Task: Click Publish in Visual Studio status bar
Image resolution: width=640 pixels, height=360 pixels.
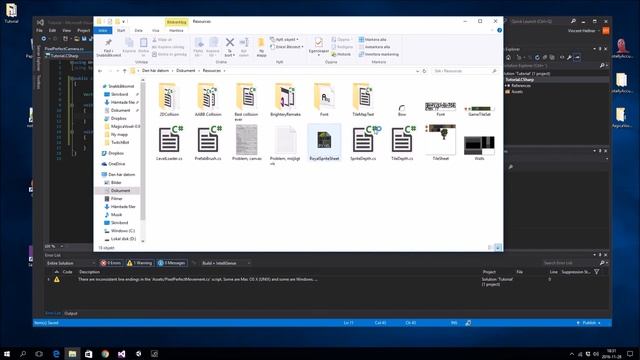Action: pos(589,323)
